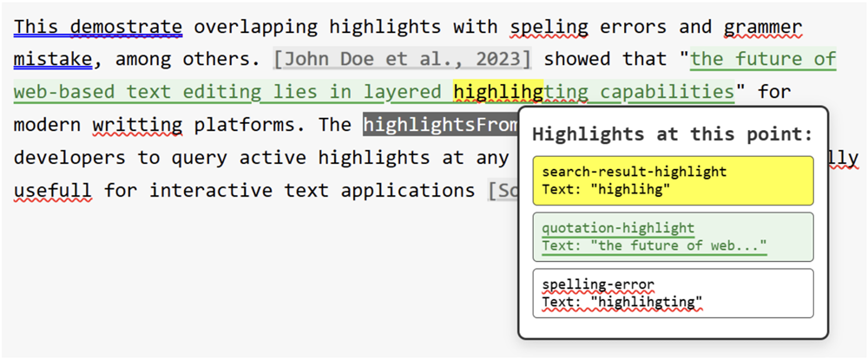Click the dark highlighted "highlightsFrom" code text
The width and height of the screenshot is (868, 359).
pyautogui.click(x=440, y=125)
